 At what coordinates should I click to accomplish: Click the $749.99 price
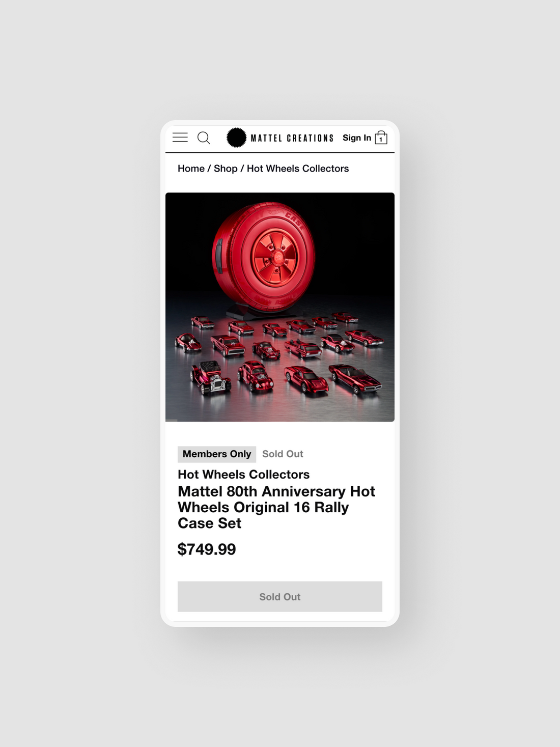[x=207, y=549]
